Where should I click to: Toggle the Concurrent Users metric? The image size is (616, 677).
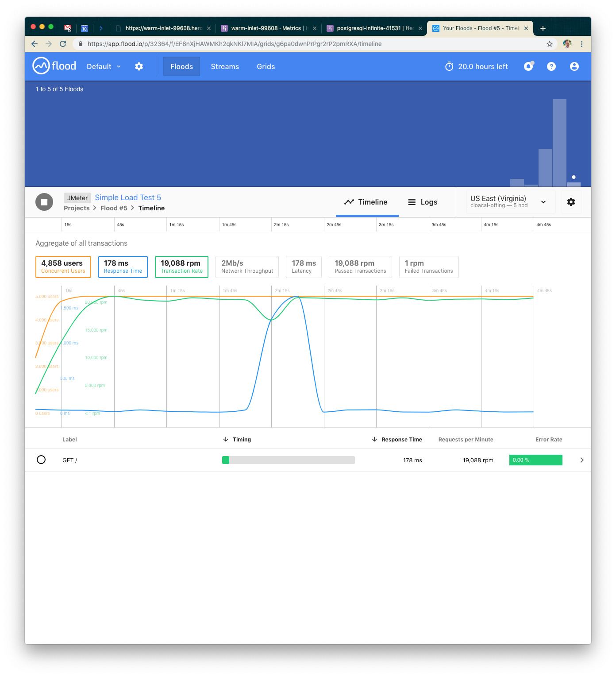(63, 267)
